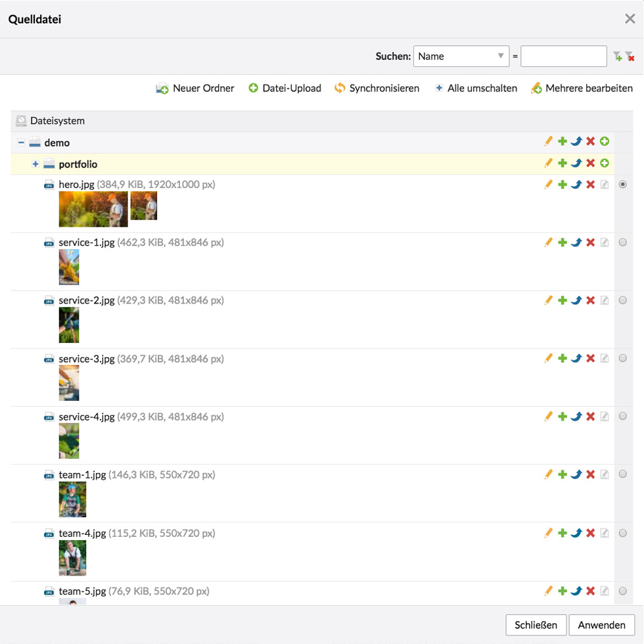644x644 pixels.
Task: Click the green upload icon on the demo folder row
Action: [605, 141]
